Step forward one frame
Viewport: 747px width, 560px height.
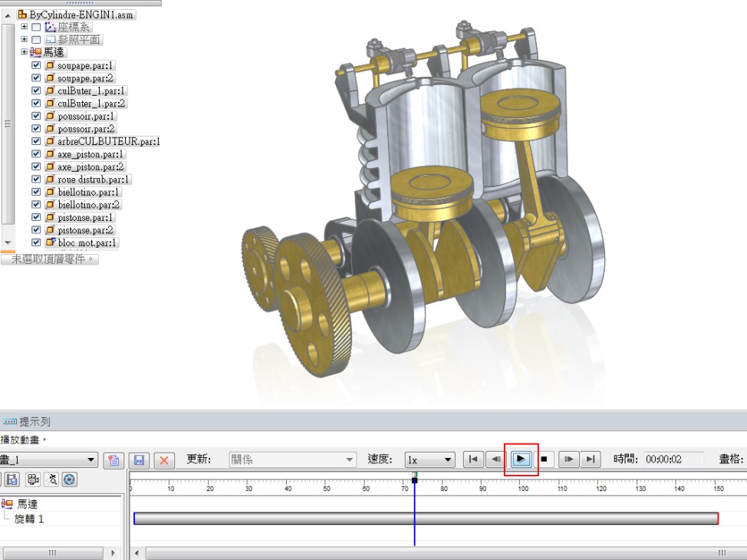[568, 460]
